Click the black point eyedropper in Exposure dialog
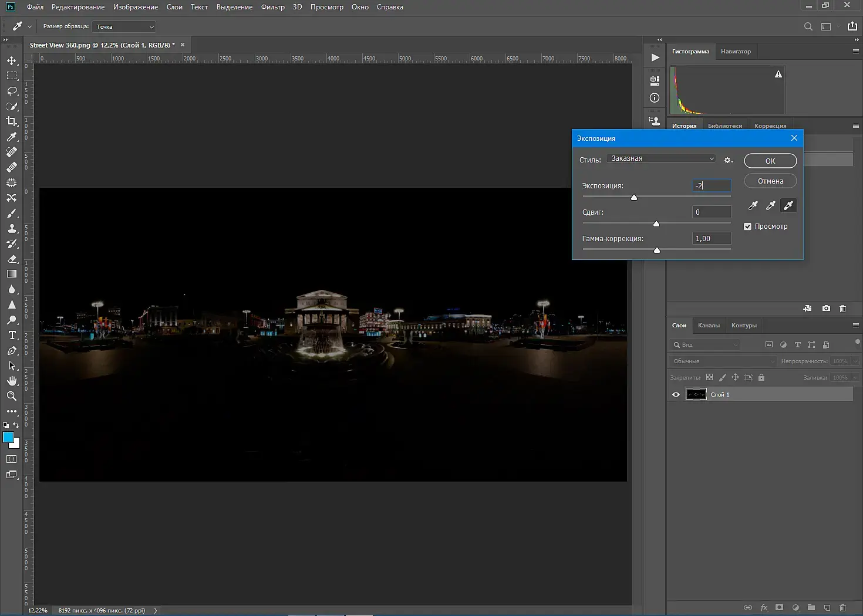863x616 pixels. tap(753, 205)
